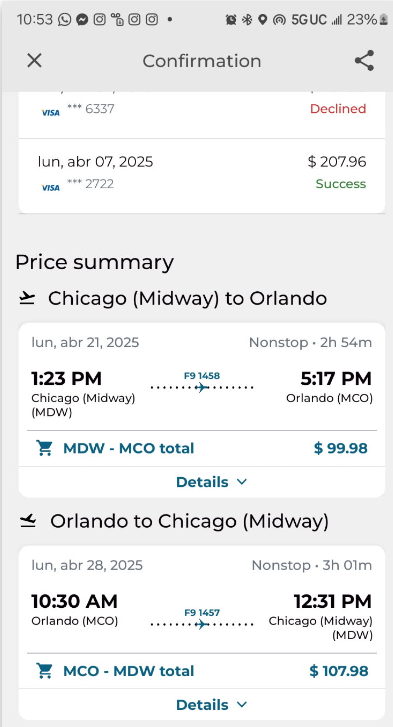Tap the departing plane icon beside Chicago to Orlando

pos(27,299)
